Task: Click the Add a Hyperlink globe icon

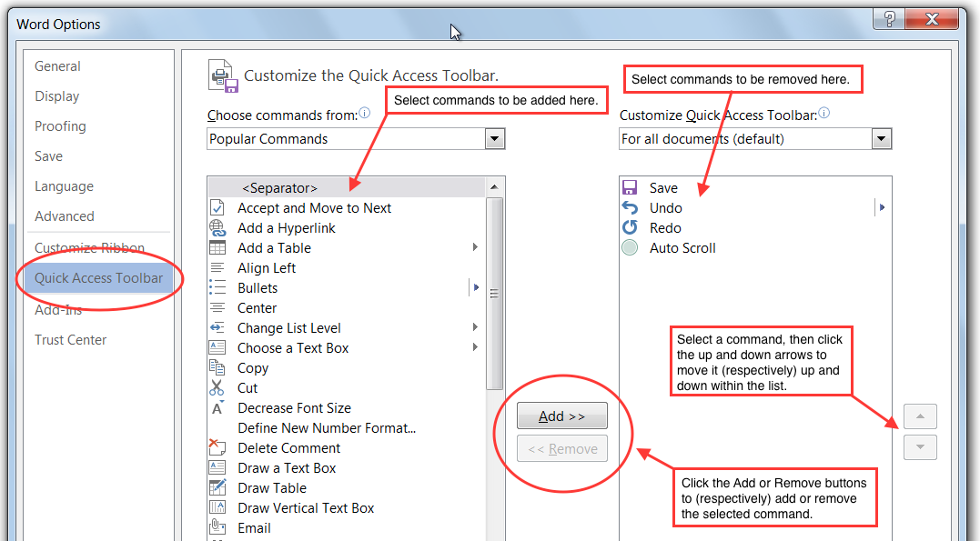Action: [x=217, y=227]
